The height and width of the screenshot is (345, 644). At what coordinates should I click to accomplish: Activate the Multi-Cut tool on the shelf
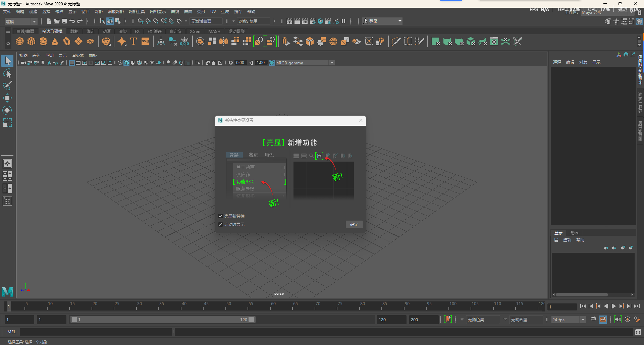click(x=396, y=41)
